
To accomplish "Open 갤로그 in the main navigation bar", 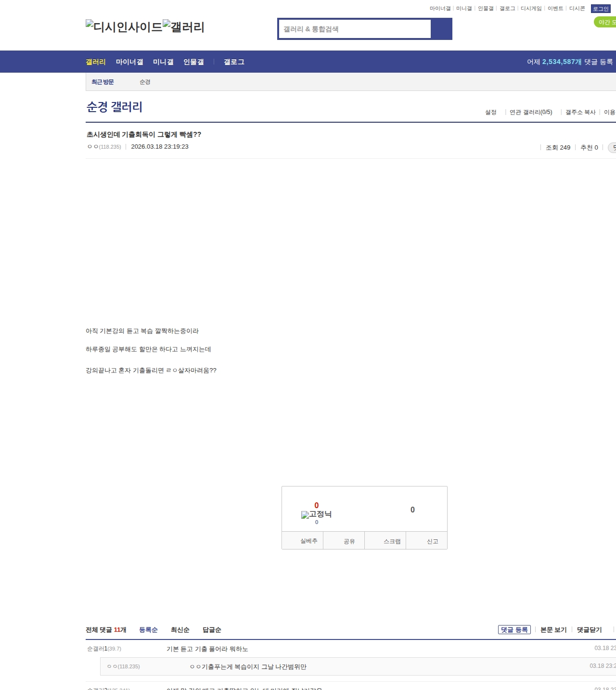I will (x=234, y=62).
